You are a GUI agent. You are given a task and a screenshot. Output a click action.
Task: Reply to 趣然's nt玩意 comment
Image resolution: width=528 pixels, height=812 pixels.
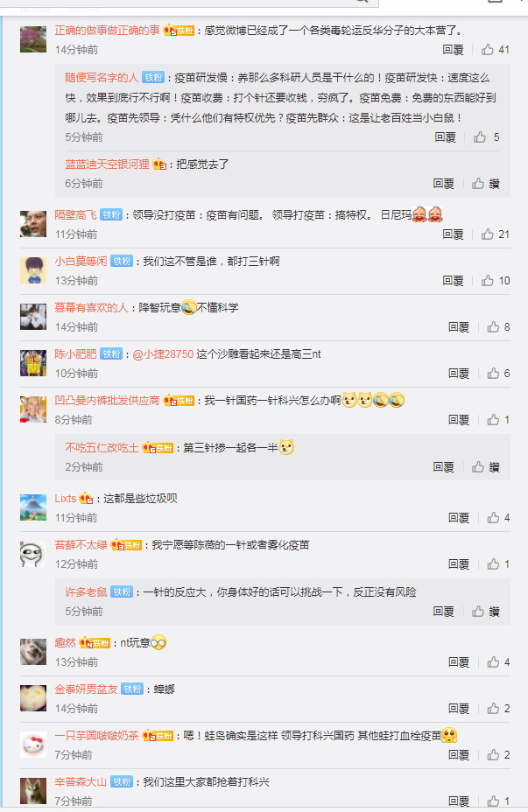(459, 662)
